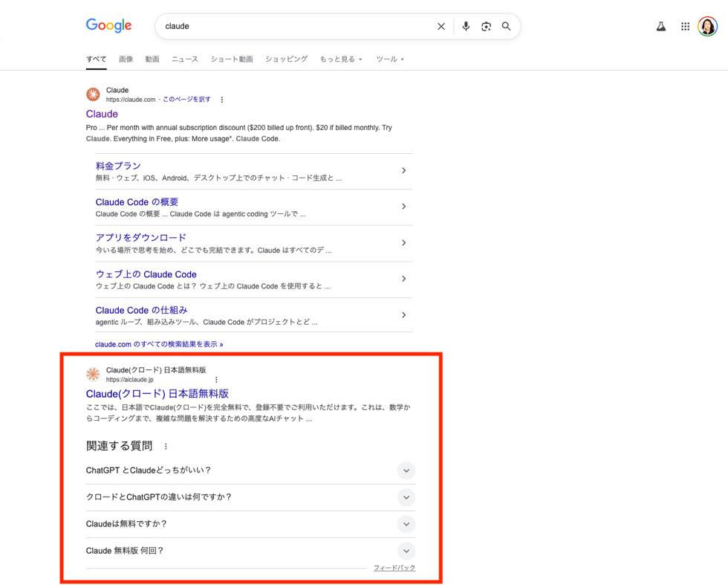Open the three-dot menu next to 関連する質問
Viewport: 728px width, 585px height.
click(166, 446)
